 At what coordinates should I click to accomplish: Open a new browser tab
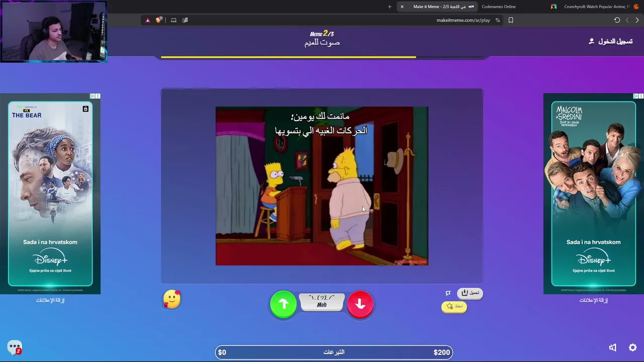click(389, 7)
